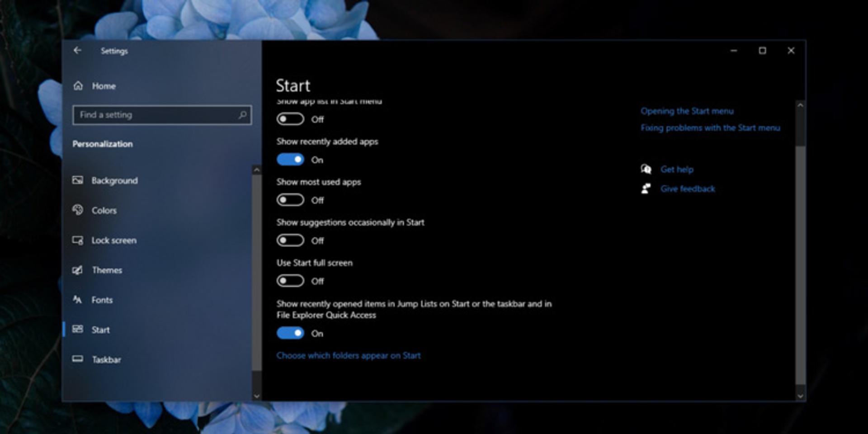The height and width of the screenshot is (434, 868).
Task: Click the back arrow in Settings
Action: pyautogui.click(x=77, y=51)
